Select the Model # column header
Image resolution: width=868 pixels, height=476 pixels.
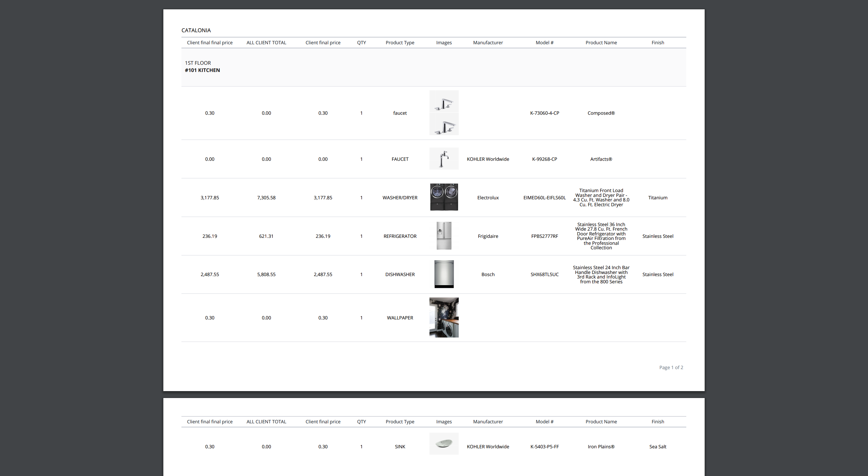click(x=544, y=42)
